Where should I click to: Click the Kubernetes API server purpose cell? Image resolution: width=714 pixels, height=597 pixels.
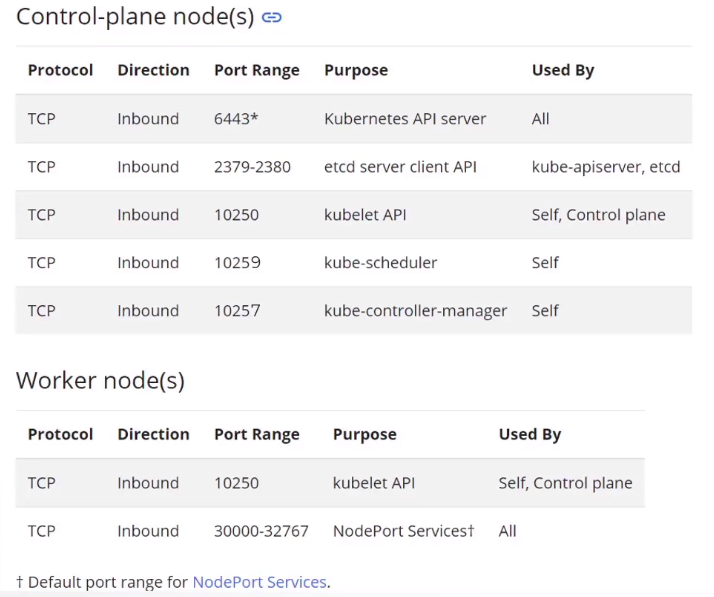405,119
